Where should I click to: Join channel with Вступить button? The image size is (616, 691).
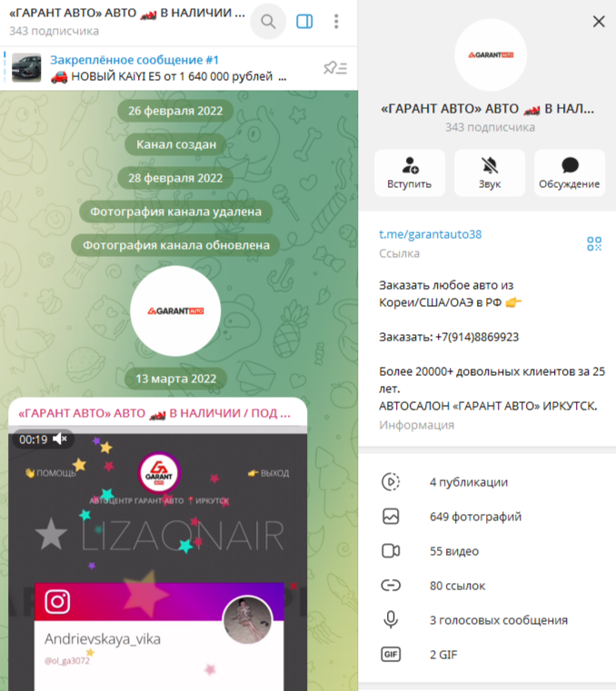pos(410,173)
